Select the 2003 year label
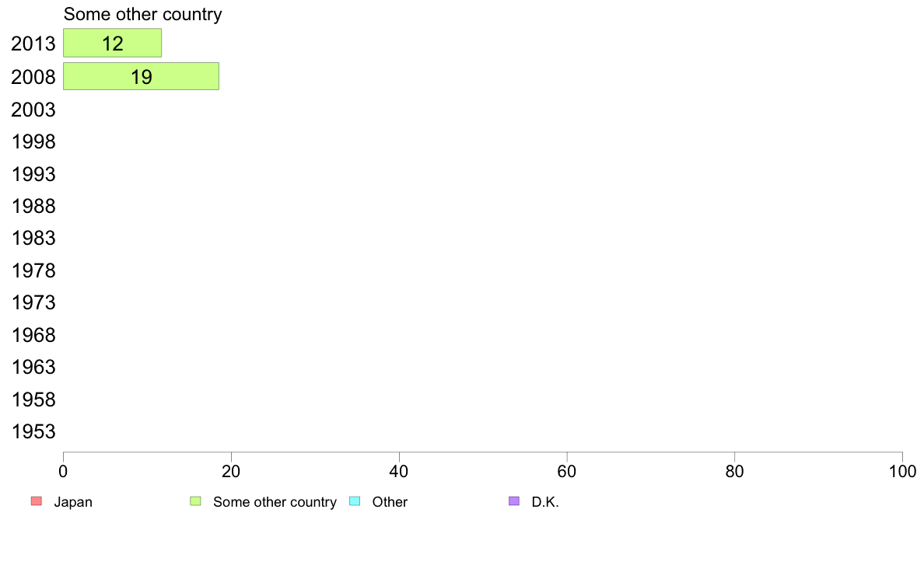Screen dimensions: 924x572 pos(33,110)
